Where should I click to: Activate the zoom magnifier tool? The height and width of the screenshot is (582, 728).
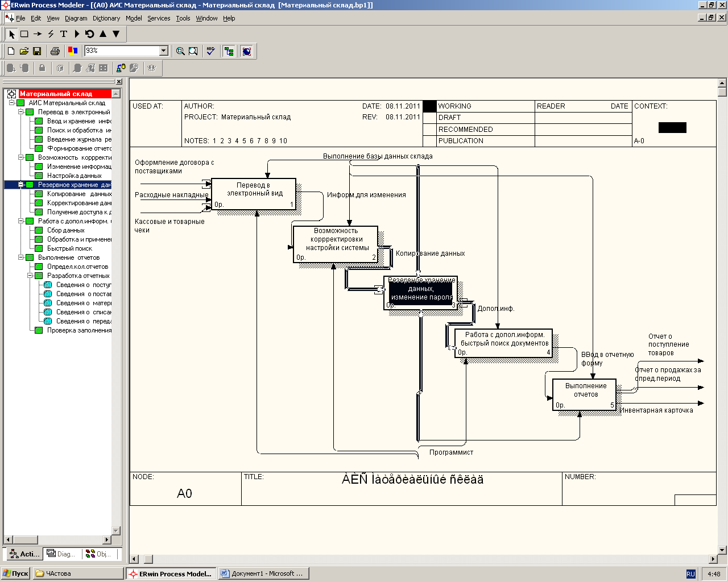[x=180, y=51]
